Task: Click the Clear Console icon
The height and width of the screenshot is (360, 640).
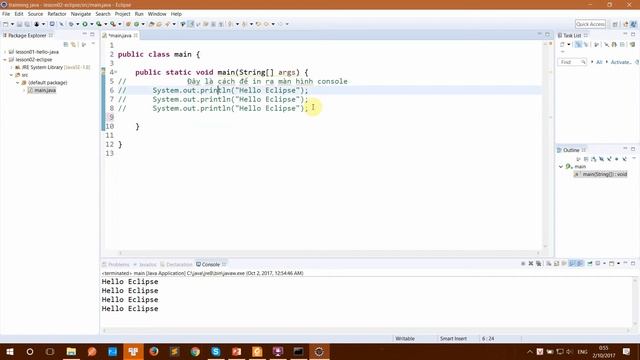Action: 549,264
